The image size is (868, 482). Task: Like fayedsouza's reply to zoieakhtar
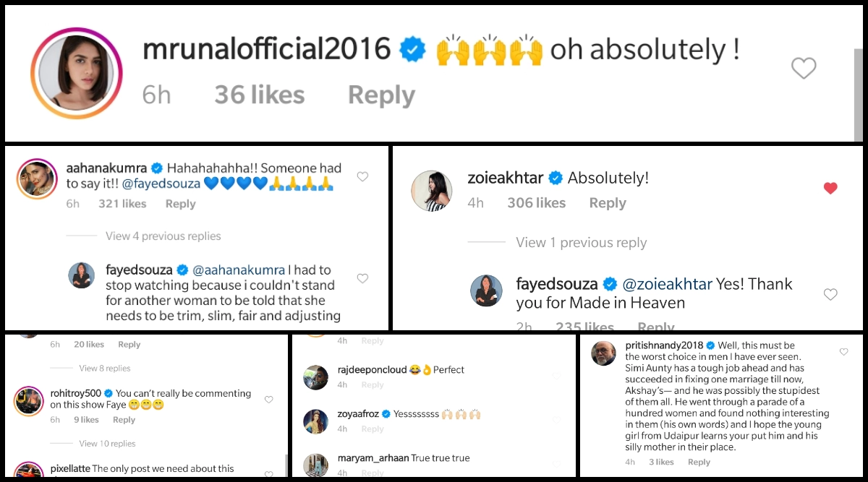[830, 294]
